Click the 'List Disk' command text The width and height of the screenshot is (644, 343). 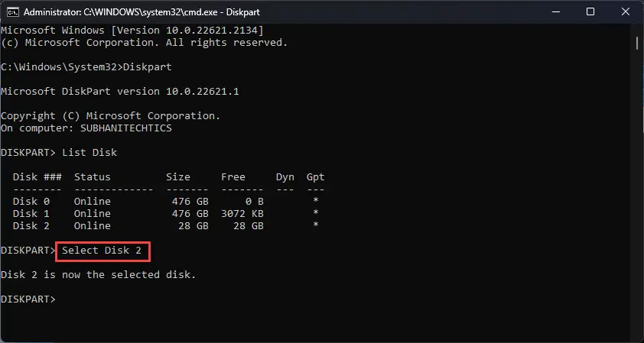(x=89, y=153)
